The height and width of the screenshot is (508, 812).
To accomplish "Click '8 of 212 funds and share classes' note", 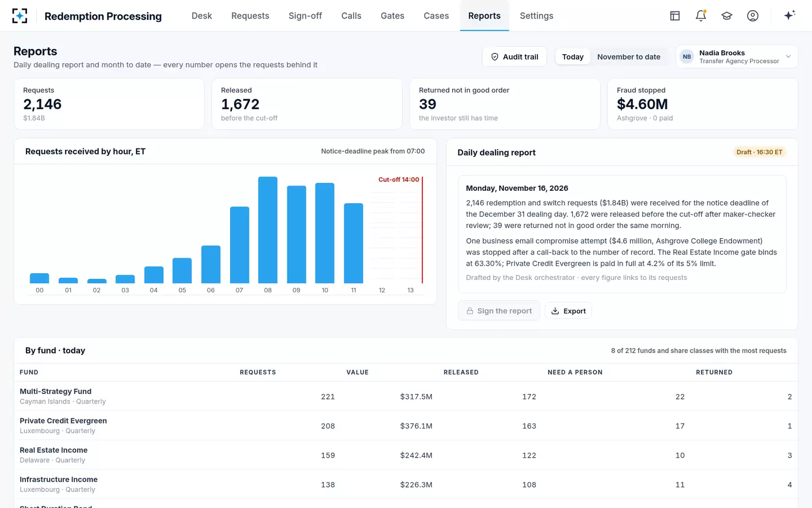I will [699, 351].
